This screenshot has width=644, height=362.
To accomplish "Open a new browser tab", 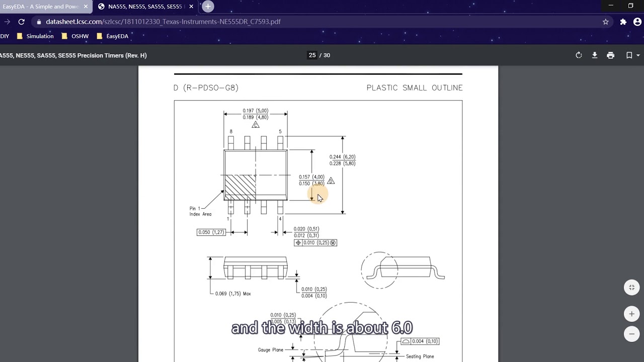I will point(208,7).
